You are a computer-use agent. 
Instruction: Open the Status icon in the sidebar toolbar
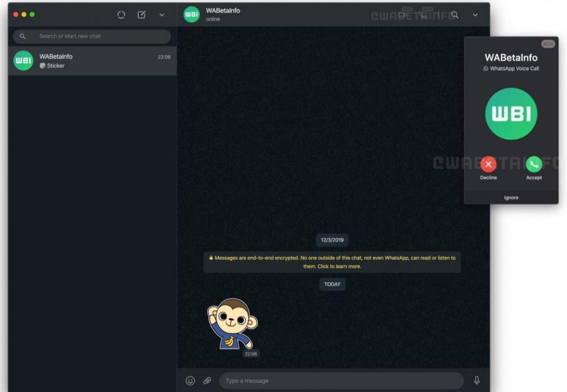pos(121,15)
